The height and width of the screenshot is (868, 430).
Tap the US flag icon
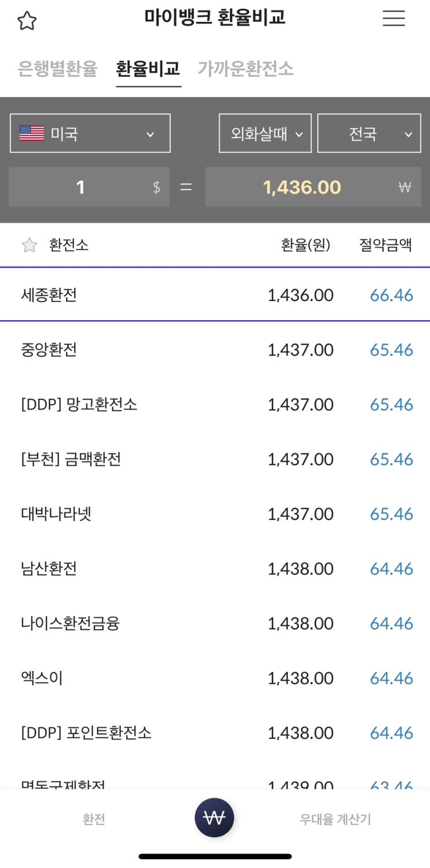32,134
